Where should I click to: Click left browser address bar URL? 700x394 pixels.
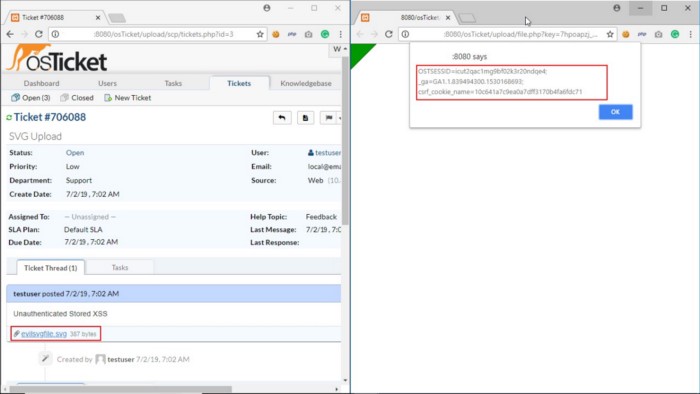click(x=163, y=34)
